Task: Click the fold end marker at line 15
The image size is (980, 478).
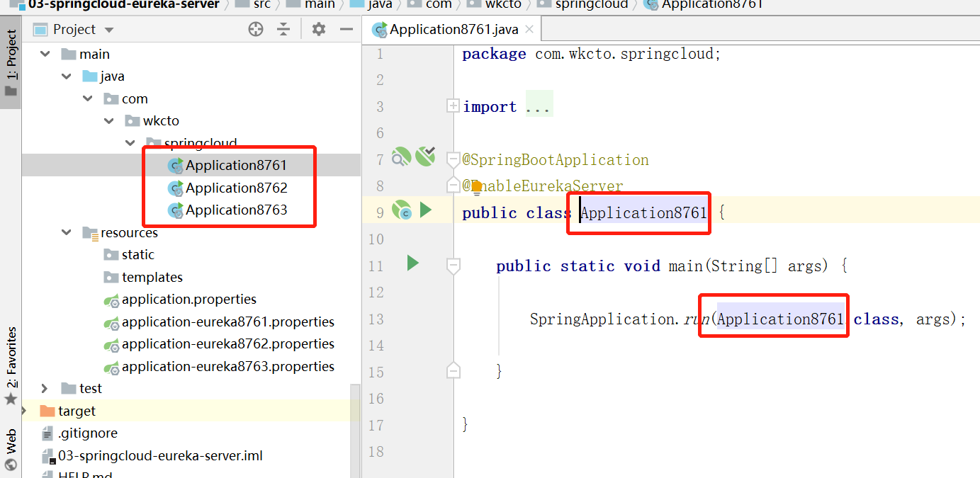Action: [453, 370]
